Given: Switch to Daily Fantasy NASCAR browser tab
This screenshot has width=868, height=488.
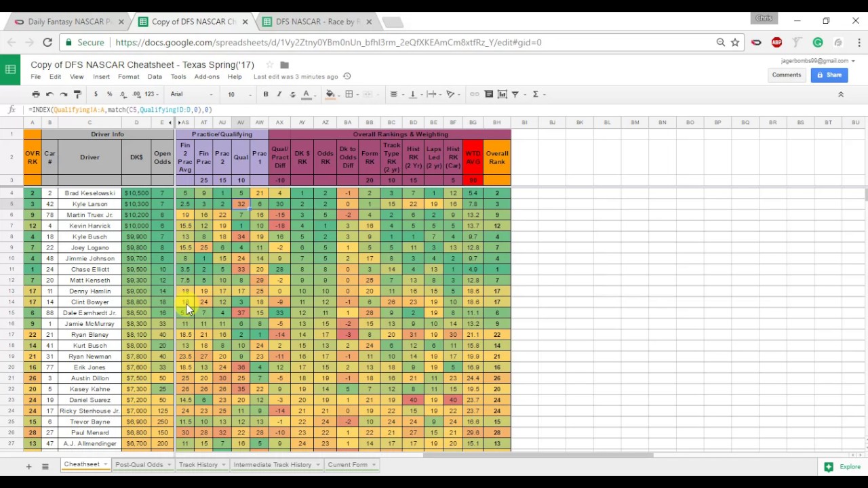Looking at the screenshot, I should [70, 22].
